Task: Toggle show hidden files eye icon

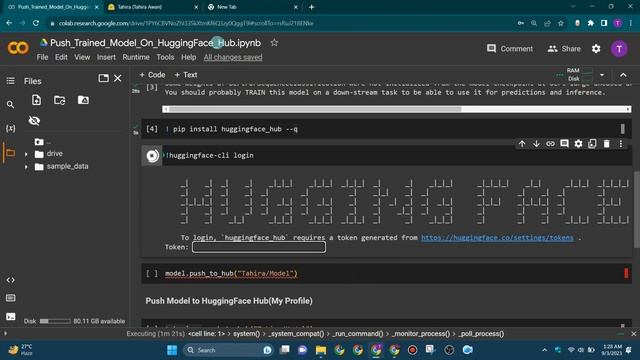Action: [x=34, y=121]
